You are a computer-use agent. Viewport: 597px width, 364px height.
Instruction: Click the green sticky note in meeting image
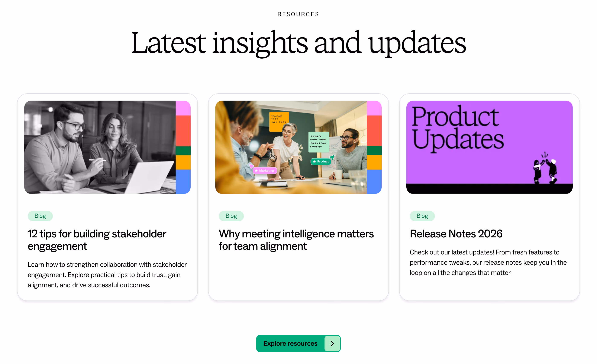(319, 142)
